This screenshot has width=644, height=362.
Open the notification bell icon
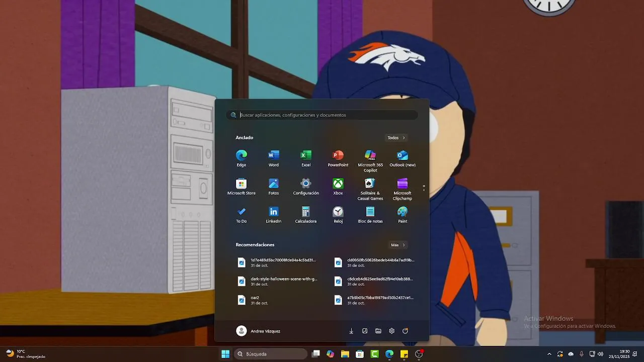click(x=635, y=354)
